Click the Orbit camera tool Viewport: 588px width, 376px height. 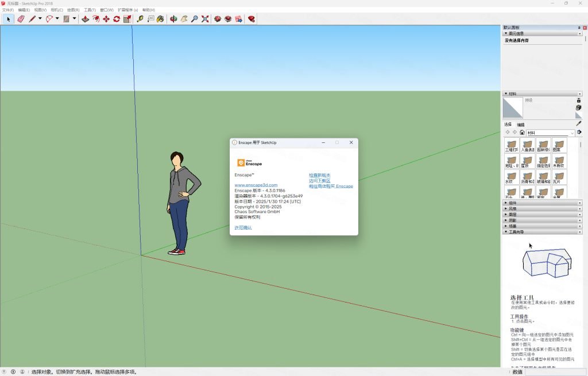(173, 19)
